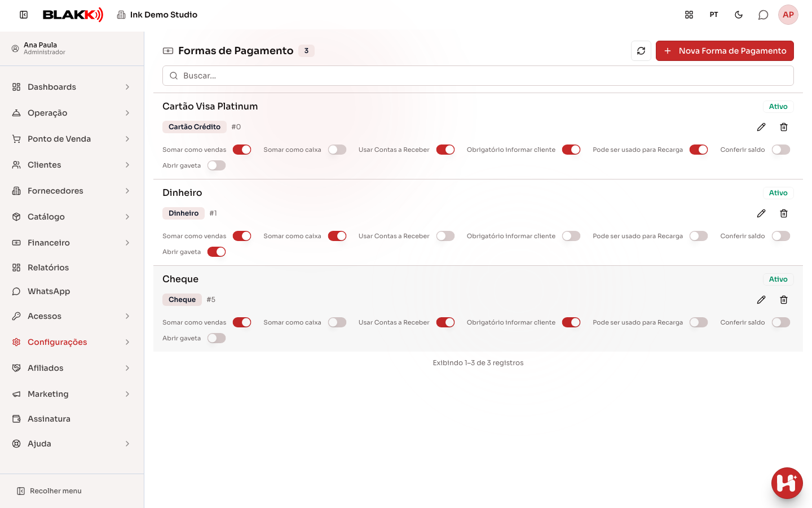This screenshot has width=812, height=508.
Task: Enable Abrir gaveta for Cartão Visa Platinum
Action: [x=217, y=165]
